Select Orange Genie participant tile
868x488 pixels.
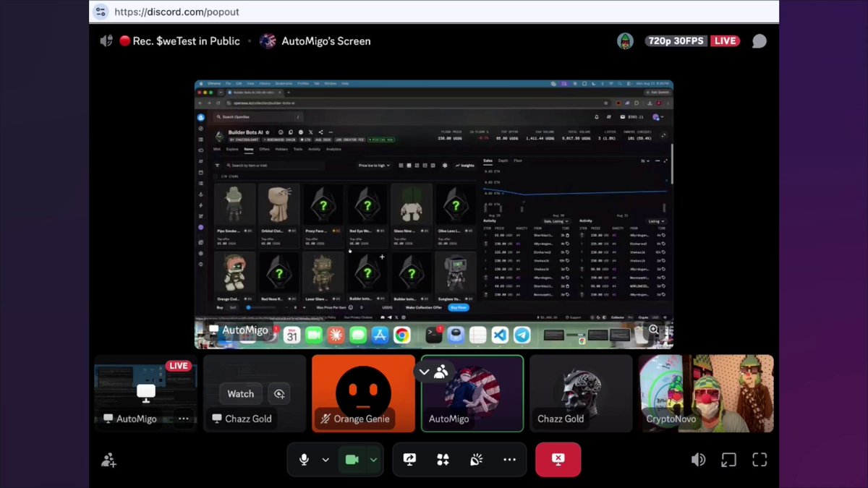coord(363,393)
